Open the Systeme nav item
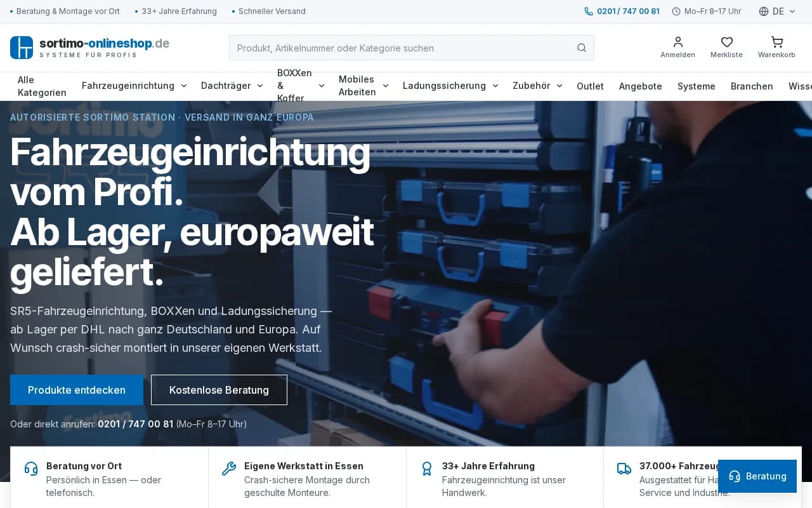Image resolution: width=812 pixels, height=508 pixels. pos(697,86)
